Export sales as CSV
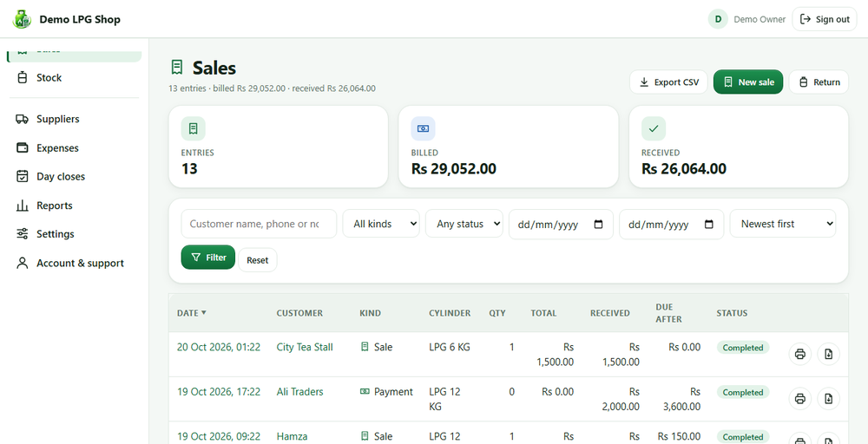The height and width of the screenshot is (444, 868). click(x=668, y=82)
